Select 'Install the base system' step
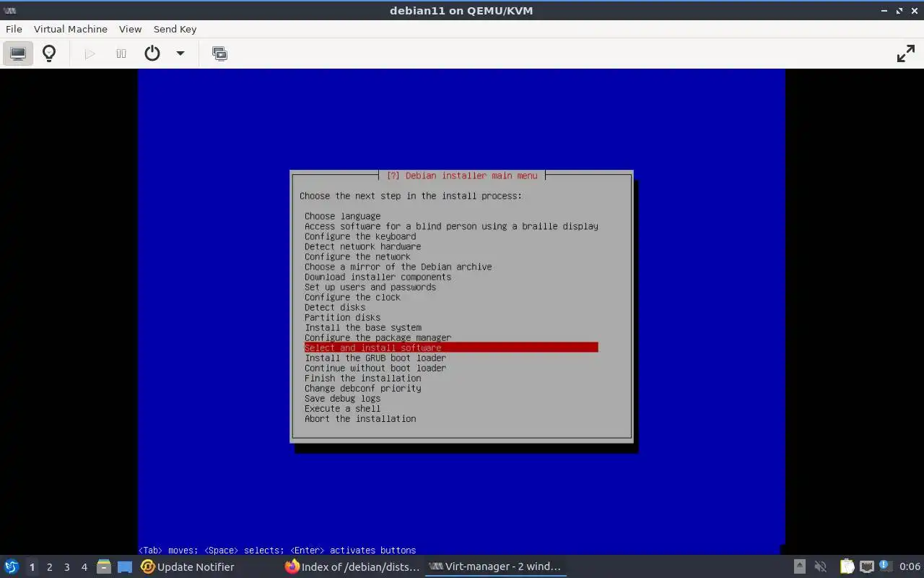Viewport: 924px width, 578px height. [x=363, y=327]
